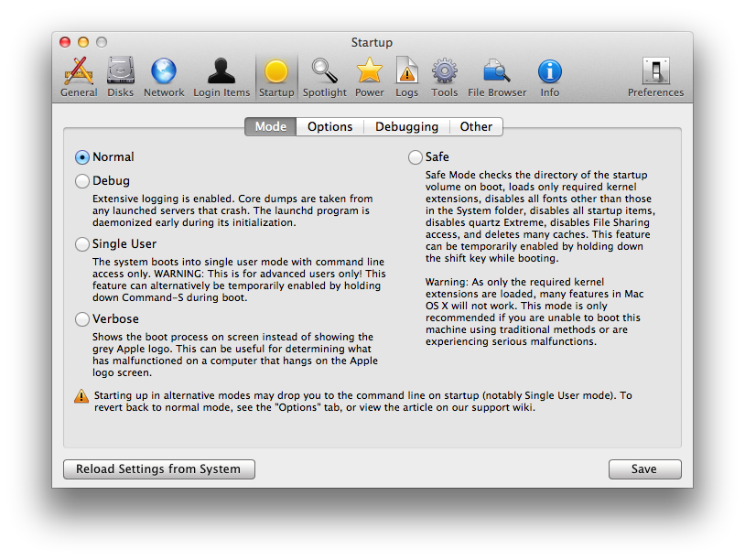The image size is (745, 560).
Task: Open the File Browser icon
Action: 497,71
